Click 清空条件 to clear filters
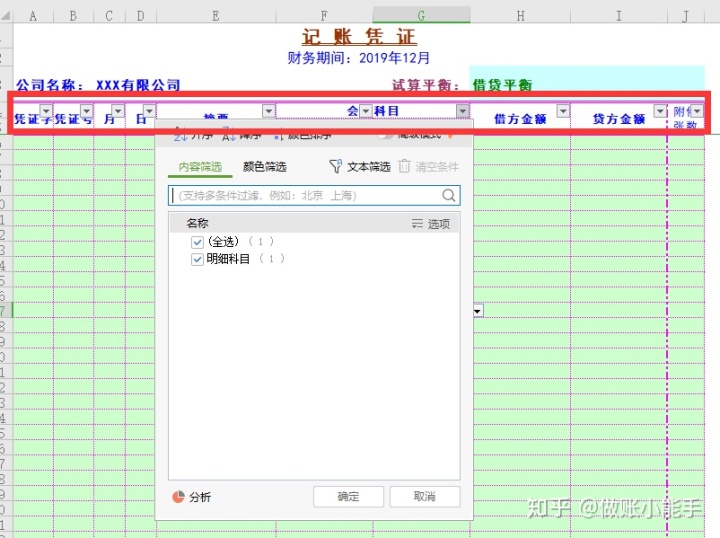This screenshot has height=538, width=720. tap(437, 167)
